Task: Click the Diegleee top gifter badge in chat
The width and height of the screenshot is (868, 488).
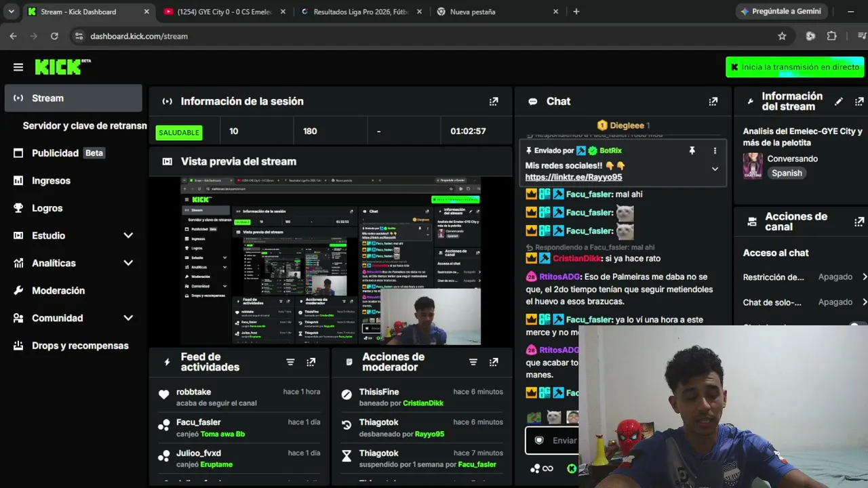Action: (623, 125)
